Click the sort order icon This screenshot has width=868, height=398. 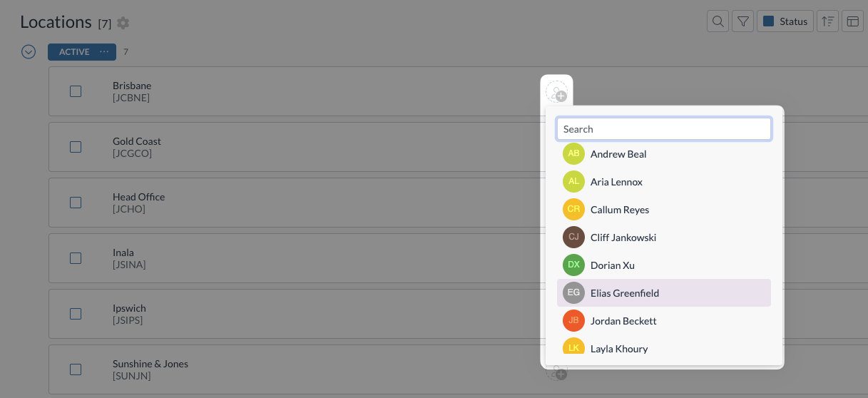point(827,21)
